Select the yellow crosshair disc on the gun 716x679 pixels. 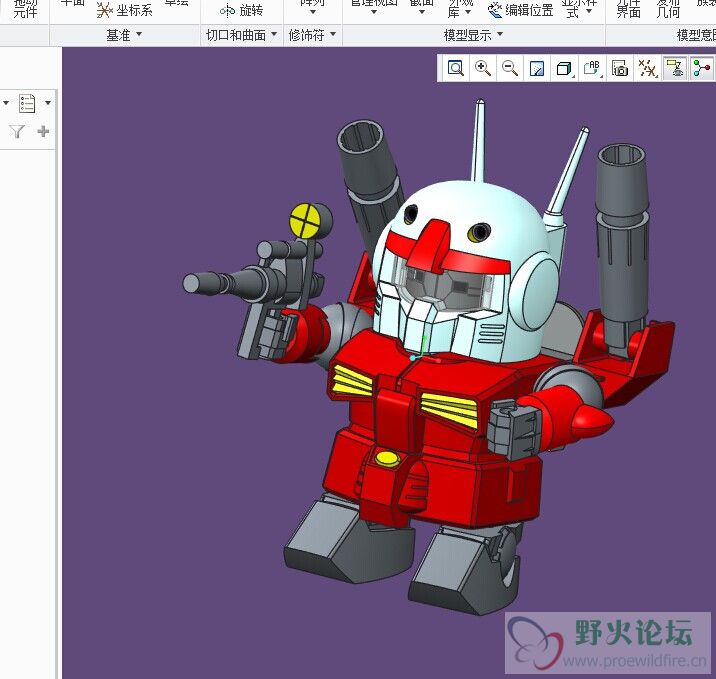(x=305, y=221)
